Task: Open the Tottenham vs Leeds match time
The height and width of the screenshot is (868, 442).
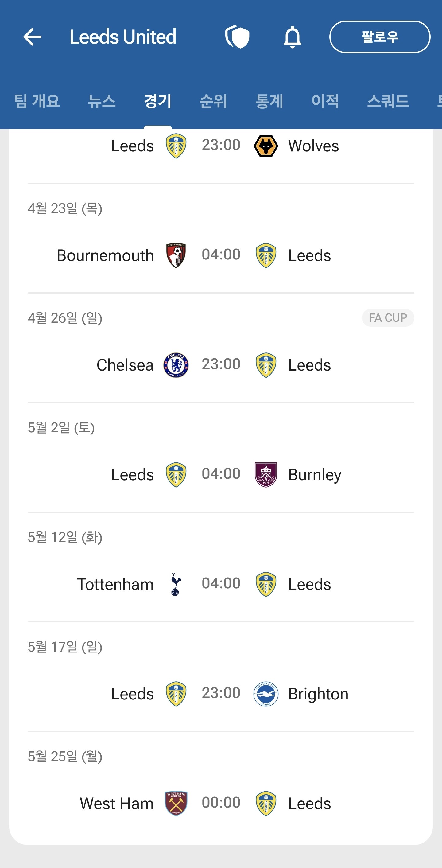Action: point(221,583)
